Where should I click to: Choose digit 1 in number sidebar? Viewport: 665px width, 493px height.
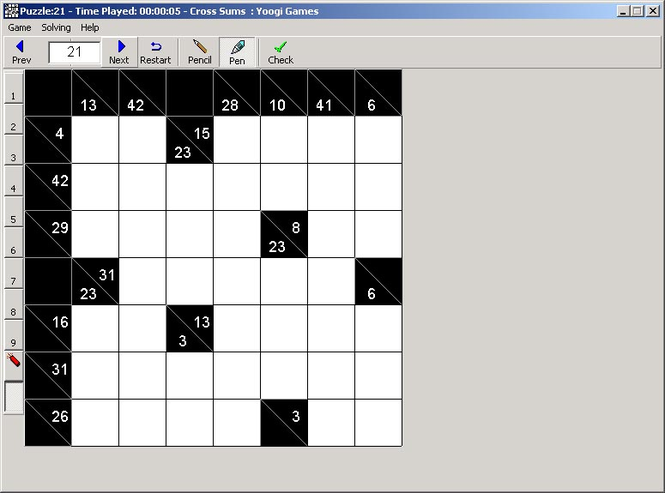[x=13, y=96]
